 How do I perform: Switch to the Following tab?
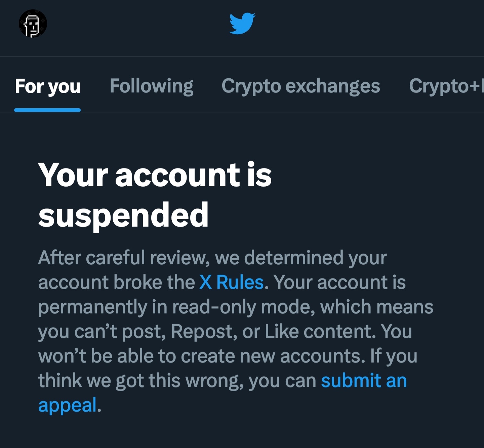tap(152, 86)
